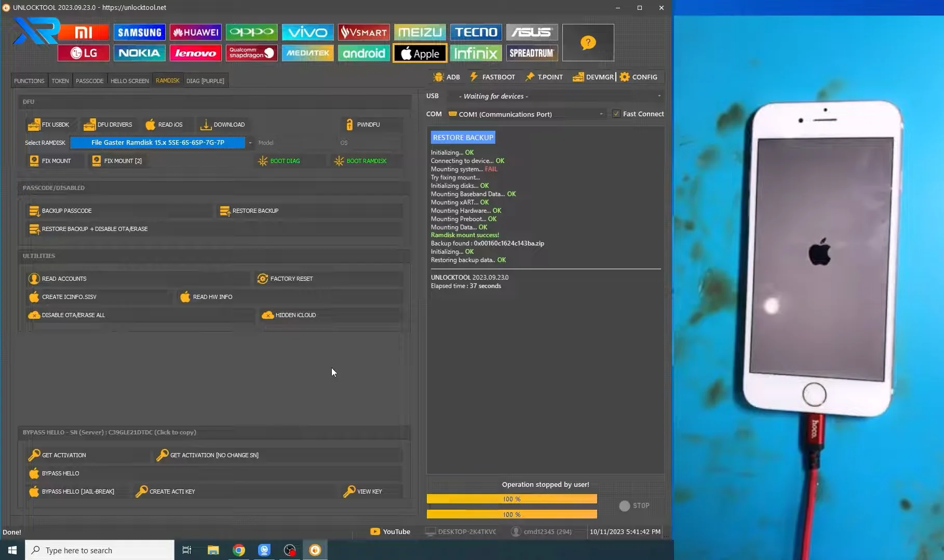Switch to the TOKEN tab
Image resolution: width=944 pixels, height=560 pixels.
coord(60,81)
